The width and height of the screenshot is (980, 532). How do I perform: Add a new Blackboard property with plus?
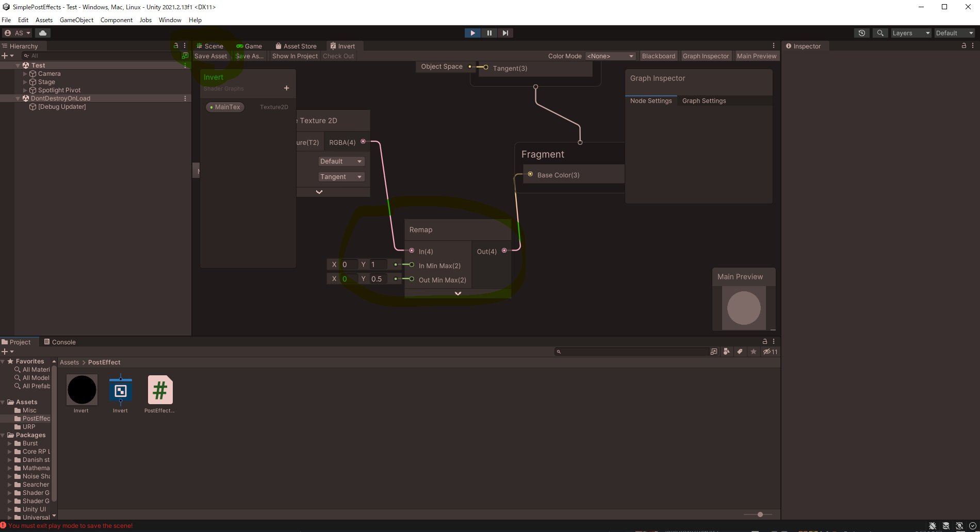coord(286,88)
